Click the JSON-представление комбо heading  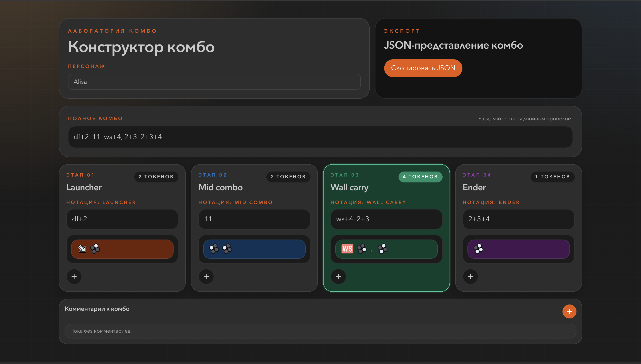pyautogui.click(x=453, y=45)
